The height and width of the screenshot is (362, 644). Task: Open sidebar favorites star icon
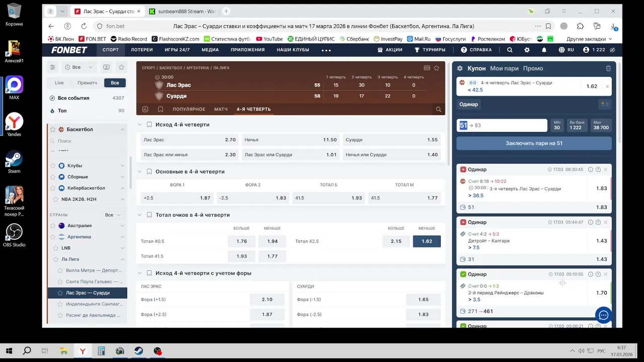[121, 67]
